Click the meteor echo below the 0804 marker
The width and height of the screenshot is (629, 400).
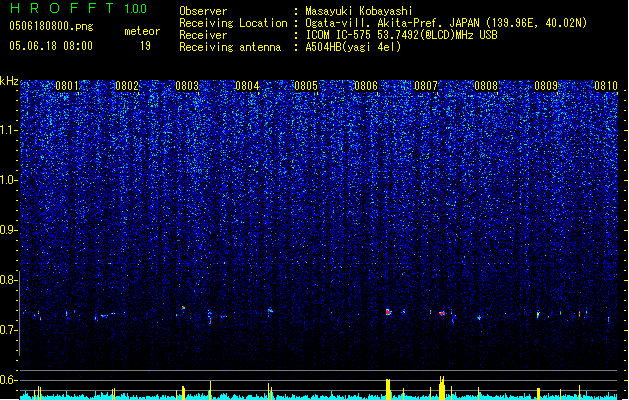point(270,310)
